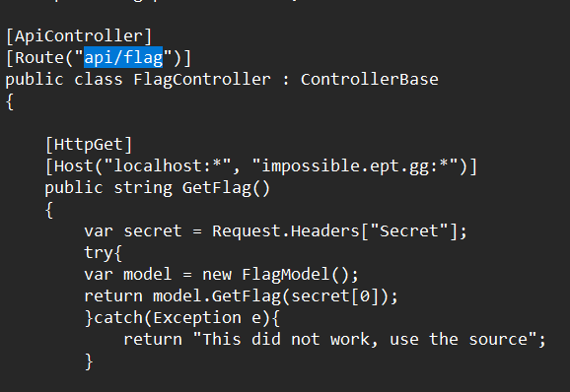
Task: Click the ControllerBase base class
Action: 370,80
